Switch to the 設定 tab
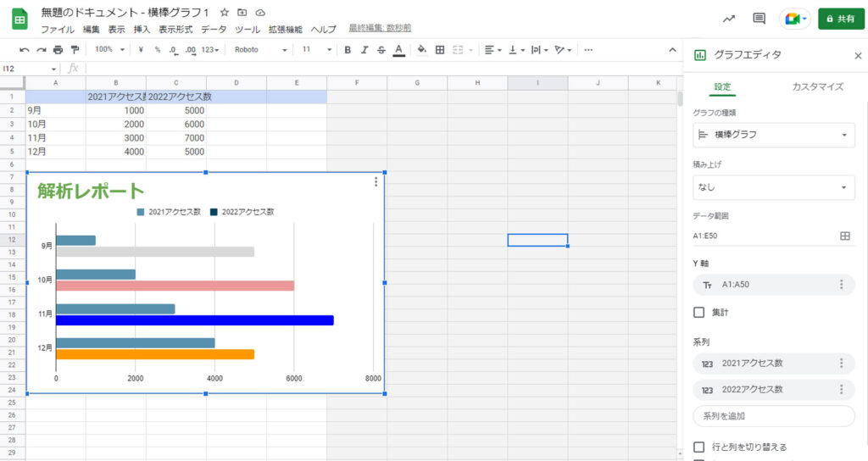This screenshot has height=461, width=868. click(x=722, y=87)
